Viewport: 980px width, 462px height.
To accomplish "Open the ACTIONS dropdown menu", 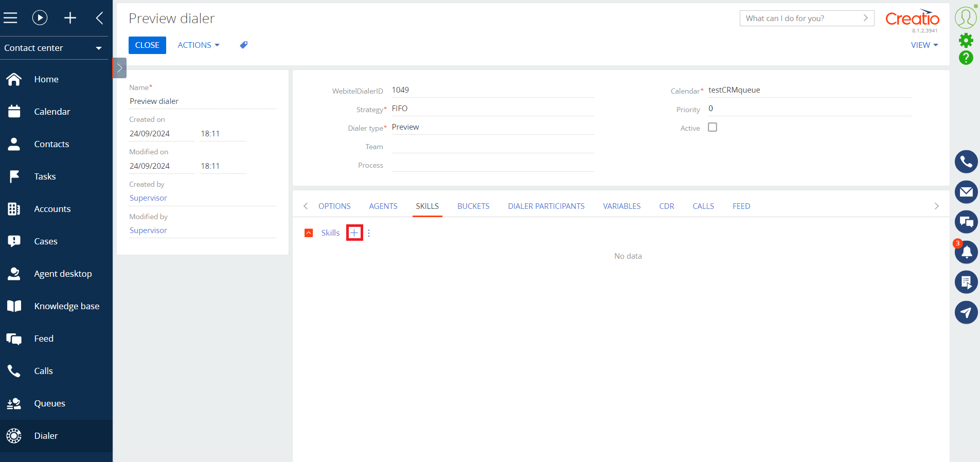I will [x=199, y=45].
